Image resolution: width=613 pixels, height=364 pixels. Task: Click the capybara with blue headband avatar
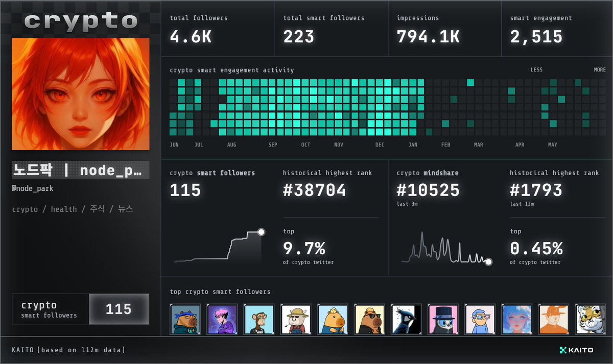[185, 320]
